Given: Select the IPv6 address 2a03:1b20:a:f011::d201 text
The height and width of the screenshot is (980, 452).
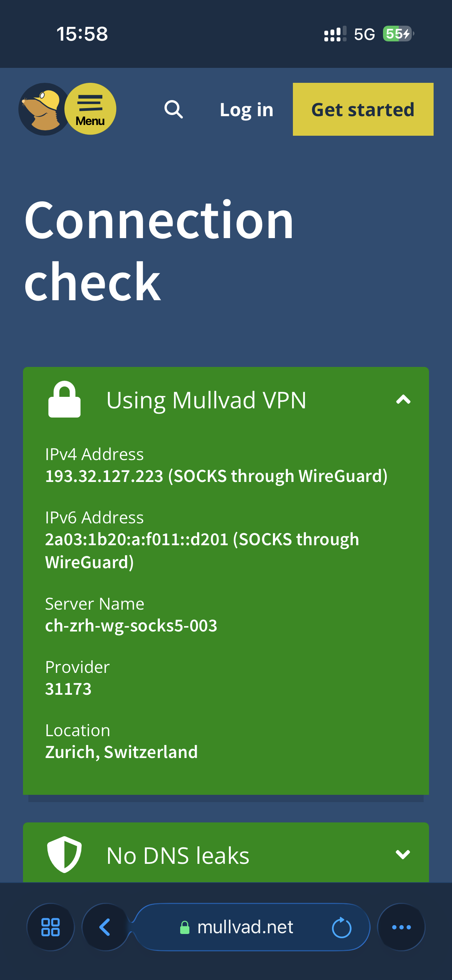Looking at the screenshot, I should pos(137,539).
